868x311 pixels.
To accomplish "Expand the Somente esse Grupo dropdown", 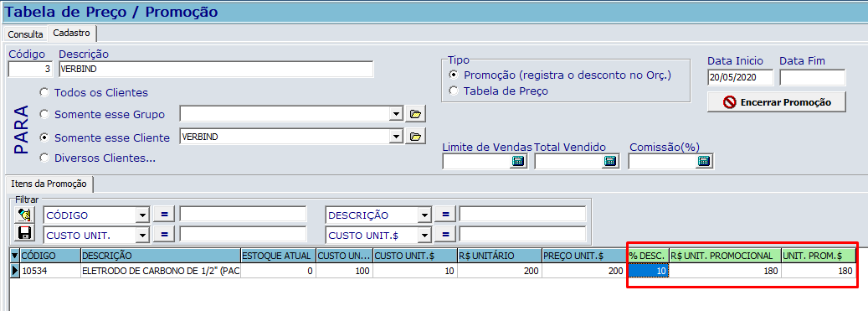I will (396, 114).
